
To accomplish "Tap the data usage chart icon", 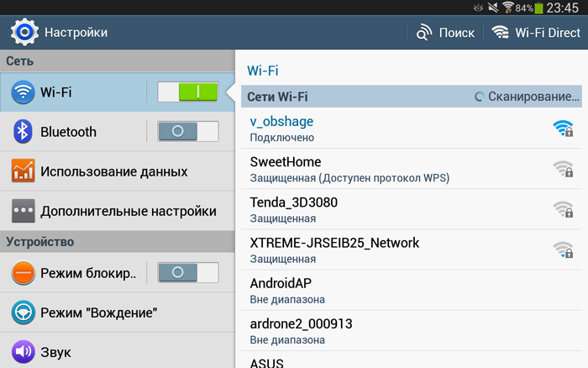I will (24, 171).
